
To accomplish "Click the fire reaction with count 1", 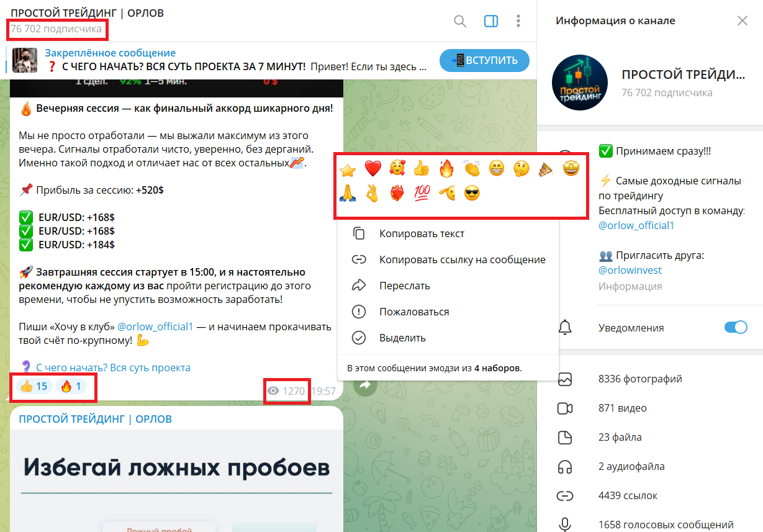I will coord(71,387).
